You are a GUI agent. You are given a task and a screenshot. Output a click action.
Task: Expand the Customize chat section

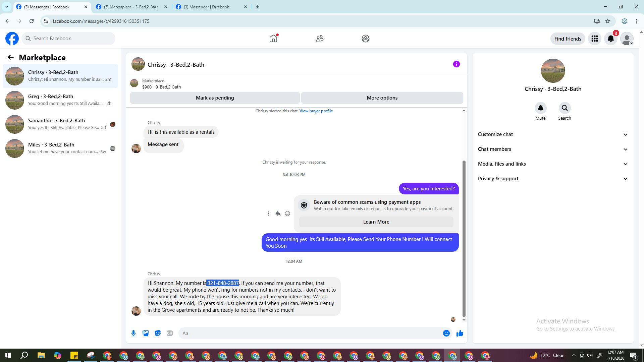click(552, 134)
